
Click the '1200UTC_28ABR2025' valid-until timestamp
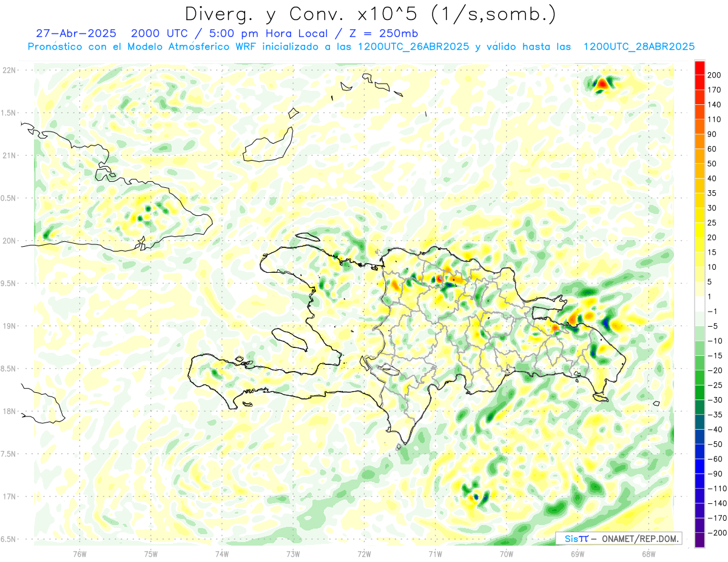pos(639,46)
